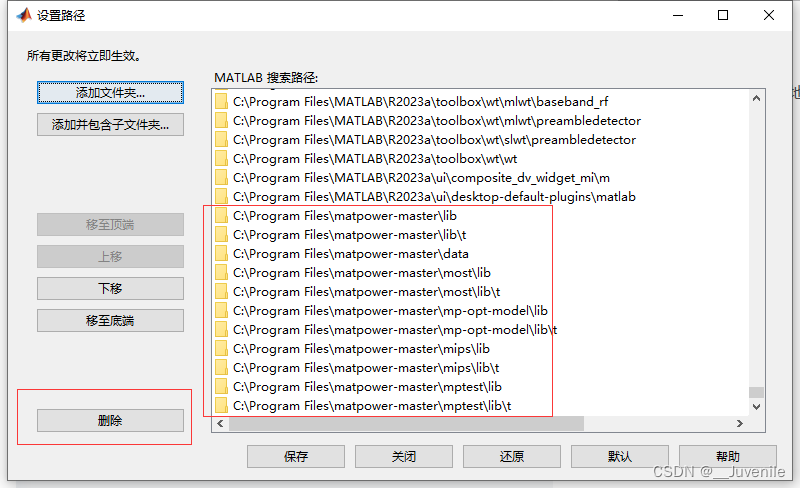Open help with 帮助 button
The height and width of the screenshot is (488, 800).
click(728, 456)
